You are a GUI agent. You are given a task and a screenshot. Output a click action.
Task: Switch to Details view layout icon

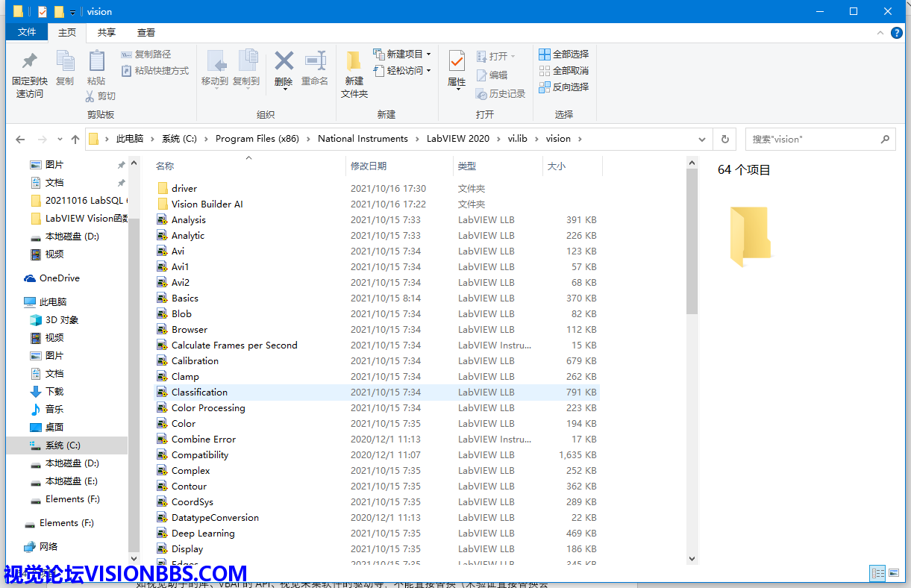[x=877, y=573]
